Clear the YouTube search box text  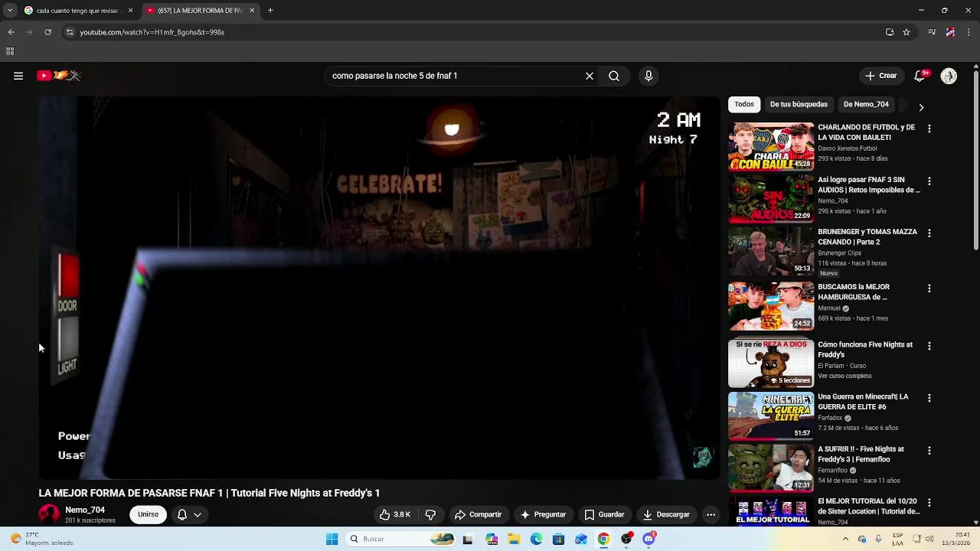click(x=590, y=76)
